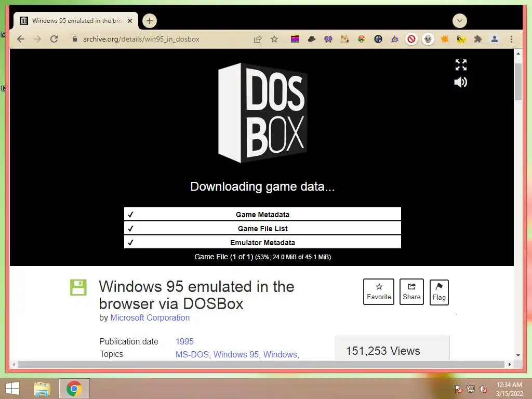Click the browser forward arrow
This screenshot has width=532, height=399.
(37, 39)
